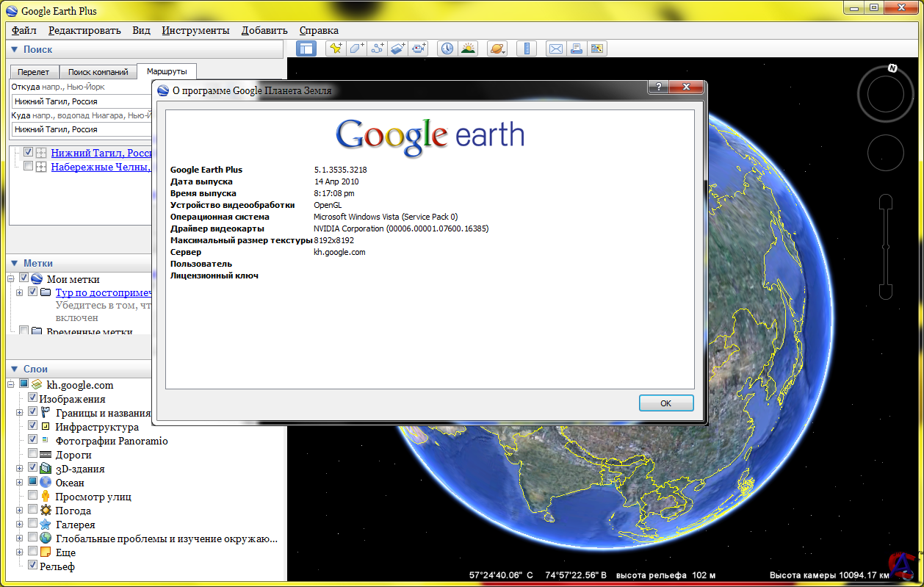Click the Record a Tour camera icon
This screenshot has height=587, width=924.
419,48
